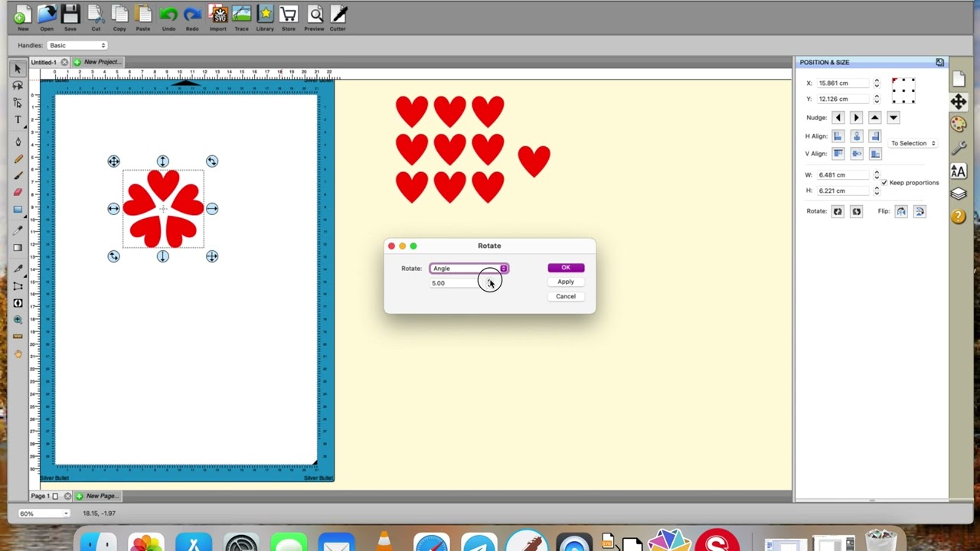Select the Hand pan tool
Screen dimensions: 980x551
tap(18, 354)
